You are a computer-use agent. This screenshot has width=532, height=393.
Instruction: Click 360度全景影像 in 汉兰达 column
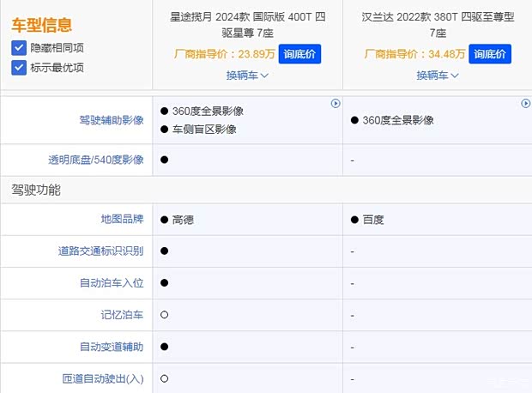coord(398,120)
